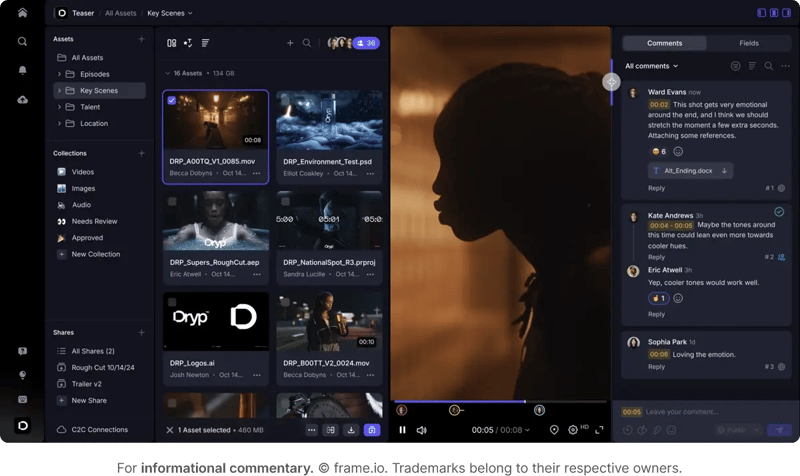
Task: Download the selected asset
Action: tap(351, 430)
